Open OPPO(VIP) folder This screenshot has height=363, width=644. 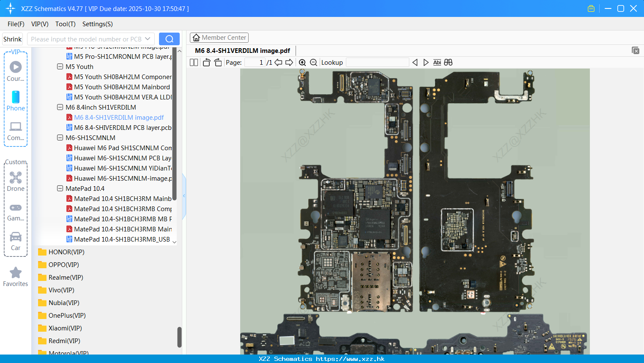pyautogui.click(x=58, y=265)
